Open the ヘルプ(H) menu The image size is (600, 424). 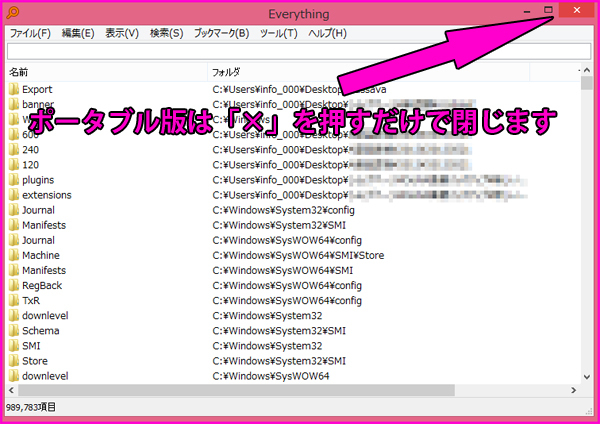click(328, 33)
